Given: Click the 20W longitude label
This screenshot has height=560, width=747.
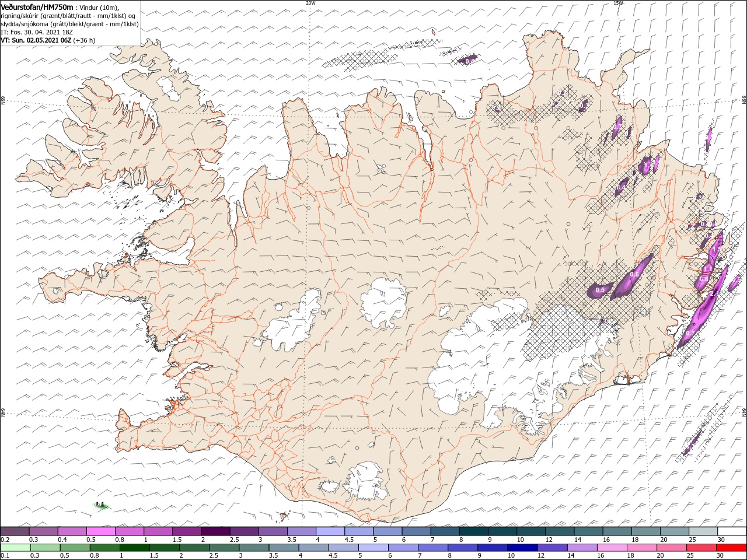Looking at the screenshot, I should point(310,3).
